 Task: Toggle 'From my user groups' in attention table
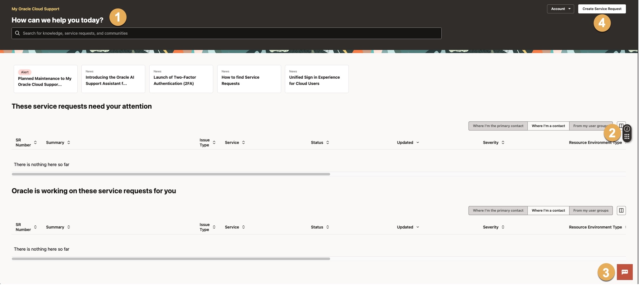(x=591, y=126)
